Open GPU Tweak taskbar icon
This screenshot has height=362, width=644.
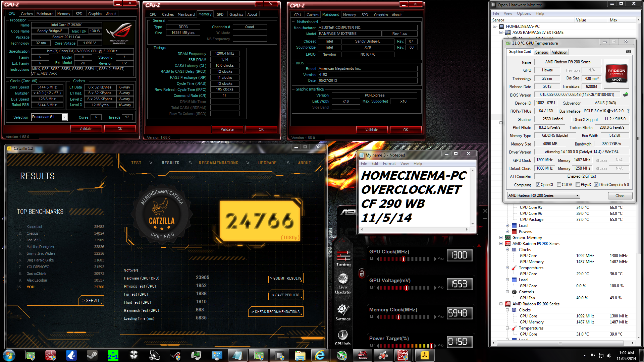tap(362, 355)
